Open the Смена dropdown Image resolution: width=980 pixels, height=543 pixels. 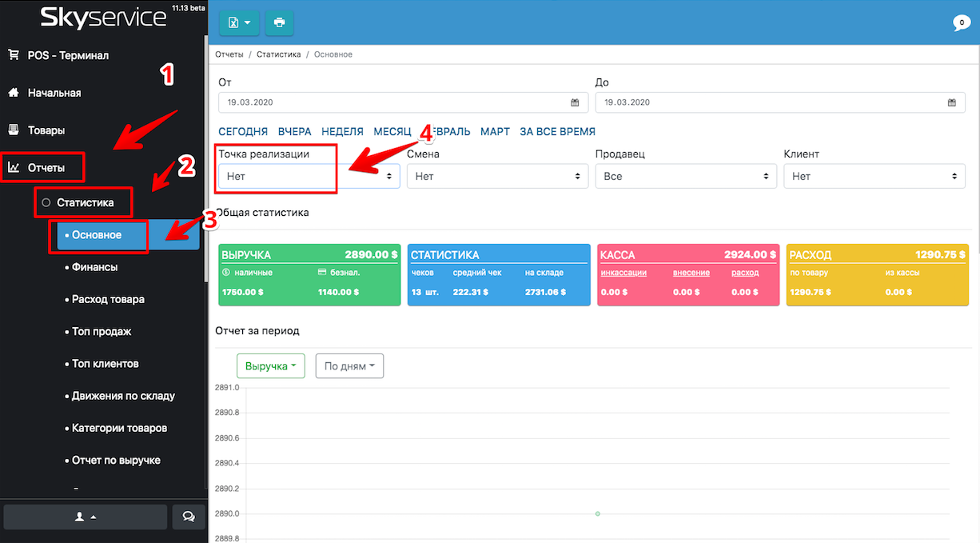tap(497, 176)
